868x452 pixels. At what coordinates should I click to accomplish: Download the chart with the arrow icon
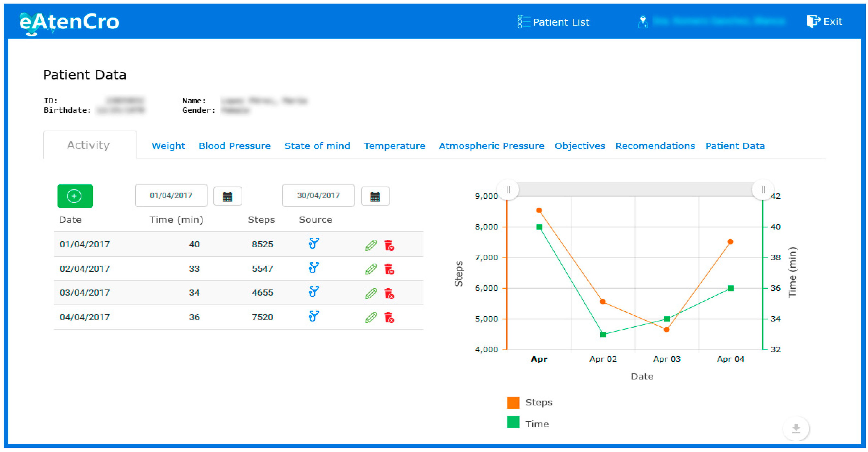[x=796, y=428]
